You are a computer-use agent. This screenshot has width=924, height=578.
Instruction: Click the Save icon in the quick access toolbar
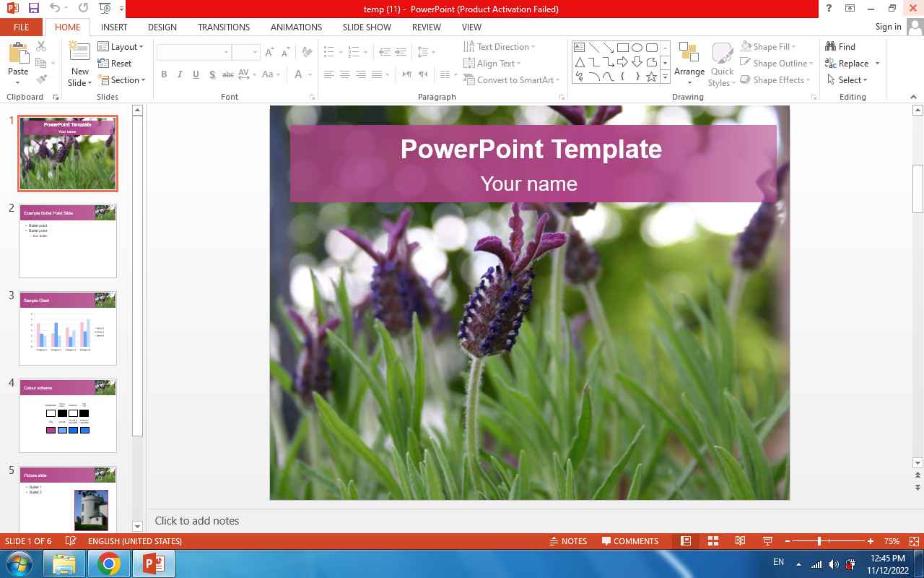tap(33, 9)
